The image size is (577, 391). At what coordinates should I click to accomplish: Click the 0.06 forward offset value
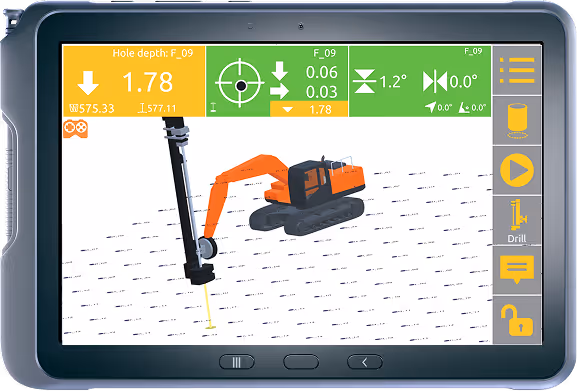321,72
